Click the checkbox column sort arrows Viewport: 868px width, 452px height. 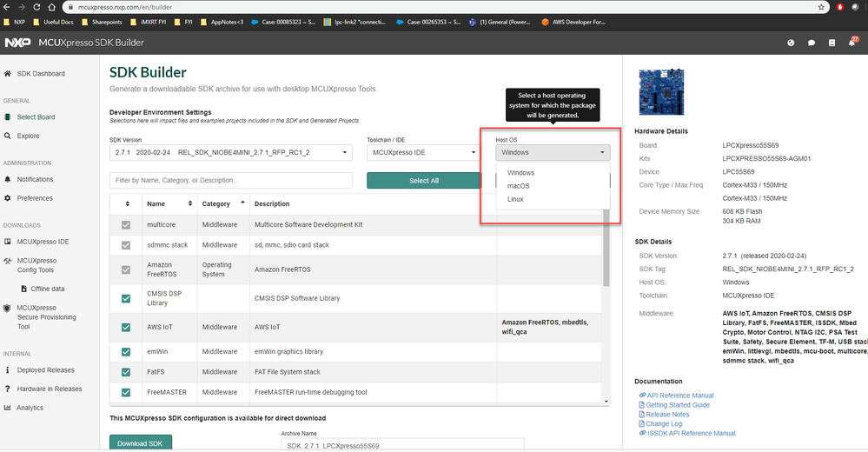tap(128, 204)
